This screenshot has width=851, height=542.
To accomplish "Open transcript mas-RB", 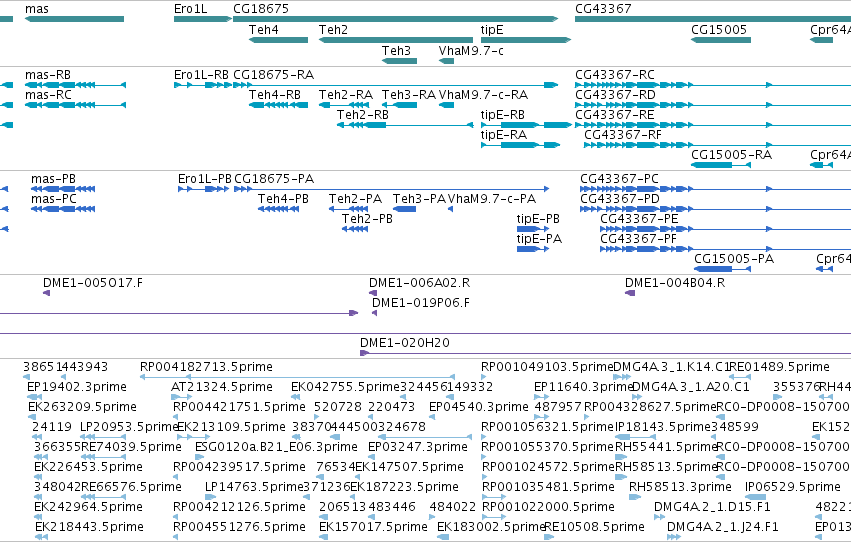I will point(75,85).
